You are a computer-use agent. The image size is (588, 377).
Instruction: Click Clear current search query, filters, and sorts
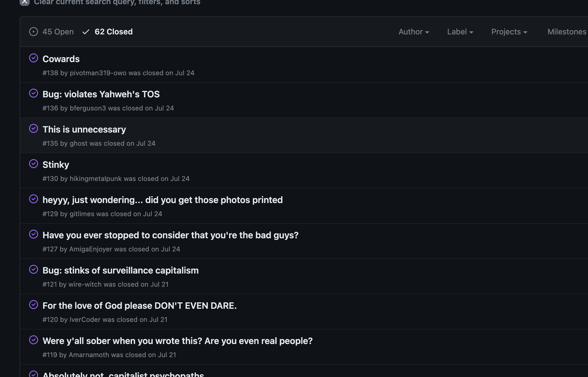click(117, 2)
